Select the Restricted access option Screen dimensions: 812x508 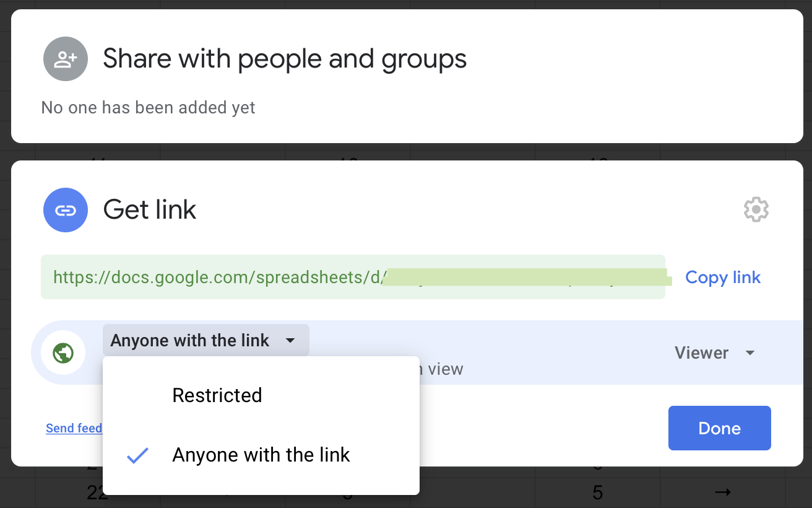pos(217,395)
